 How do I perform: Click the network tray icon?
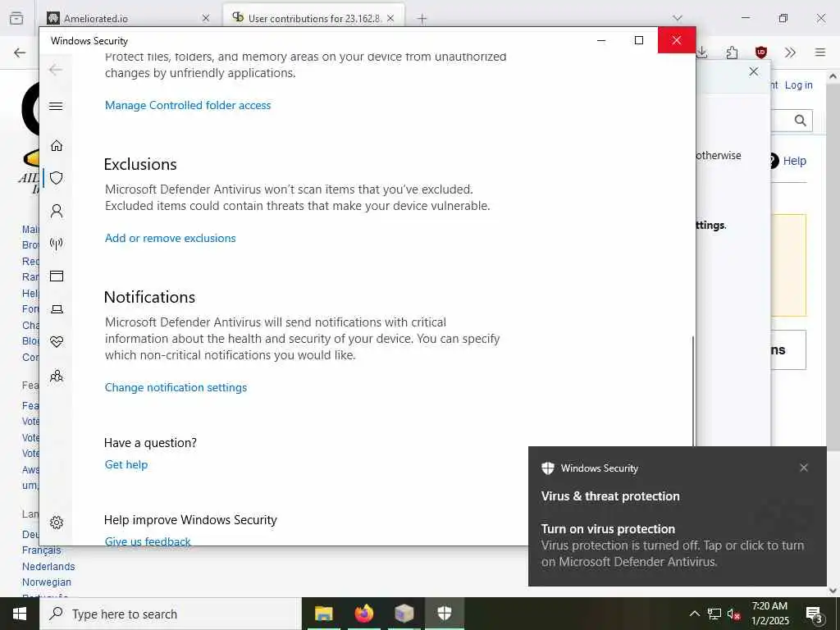click(x=714, y=614)
